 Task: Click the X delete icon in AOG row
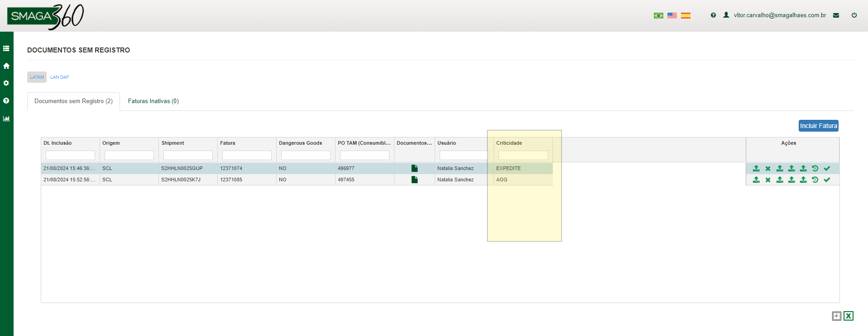(x=768, y=180)
